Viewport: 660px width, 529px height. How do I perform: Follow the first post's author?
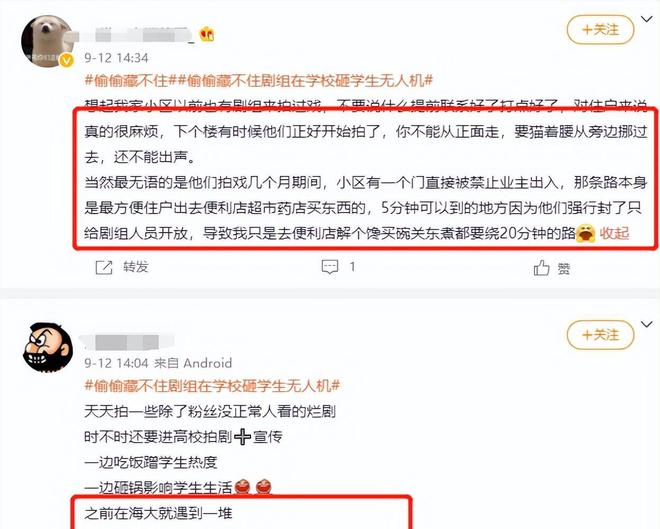coord(600,29)
